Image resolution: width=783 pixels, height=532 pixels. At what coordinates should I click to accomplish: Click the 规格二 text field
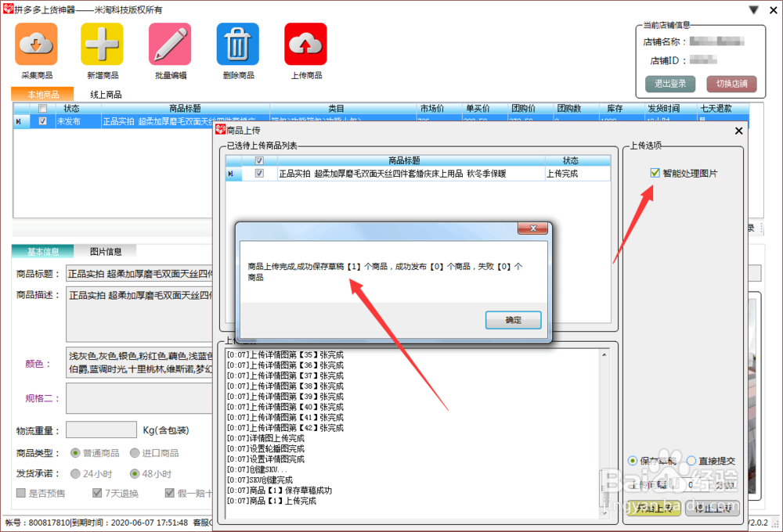[x=139, y=398]
